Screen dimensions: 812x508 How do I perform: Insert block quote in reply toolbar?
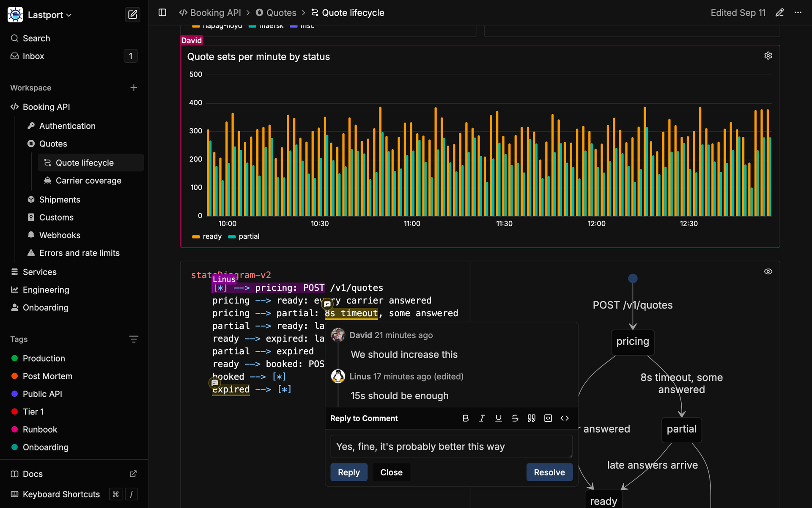(x=532, y=418)
